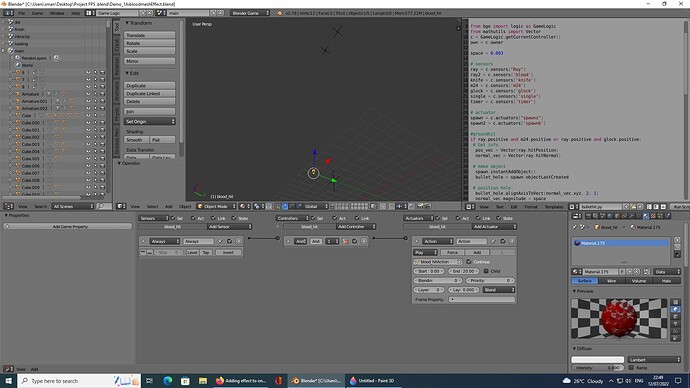Toggle Sensors Act checkbox
This screenshot has height=388, width=690.
tap(193, 218)
